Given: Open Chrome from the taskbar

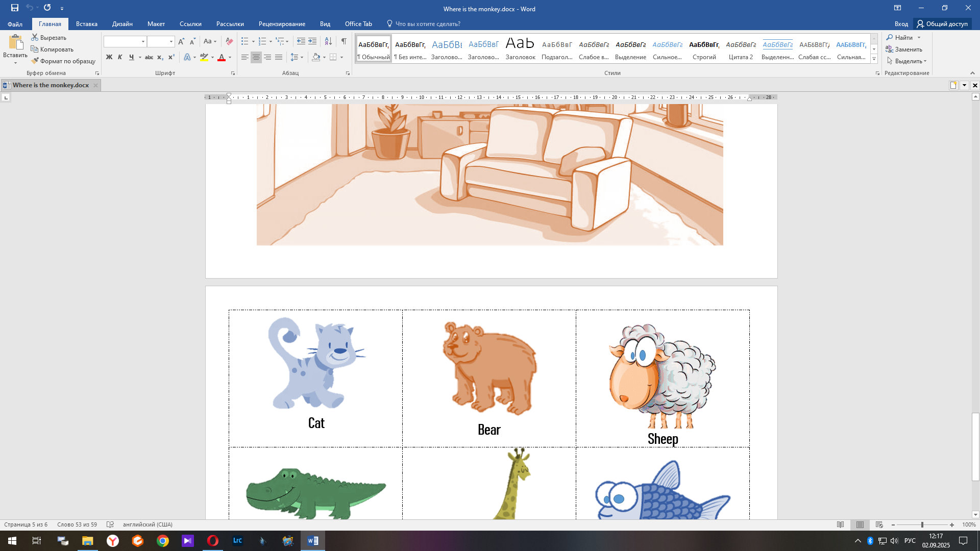Looking at the screenshot, I should click(x=163, y=541).
